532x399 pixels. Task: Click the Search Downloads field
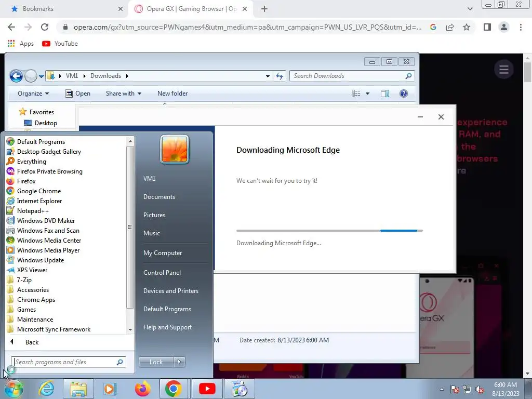352,76
